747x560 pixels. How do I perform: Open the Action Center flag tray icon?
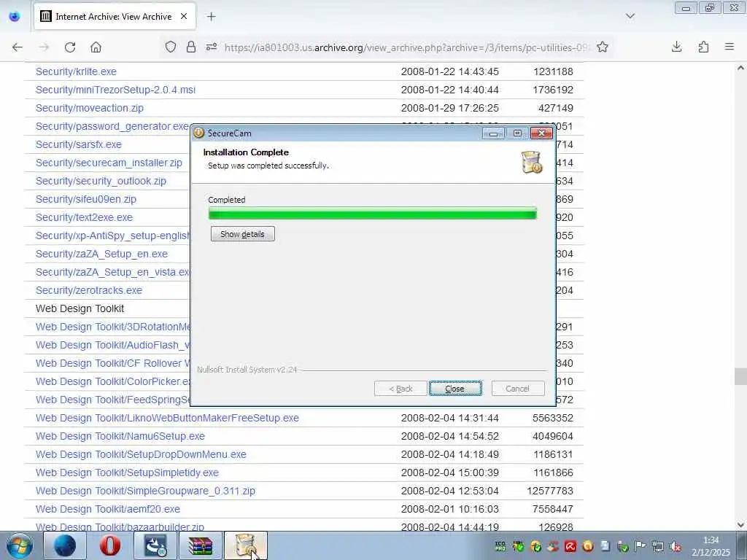pos(640,546)
